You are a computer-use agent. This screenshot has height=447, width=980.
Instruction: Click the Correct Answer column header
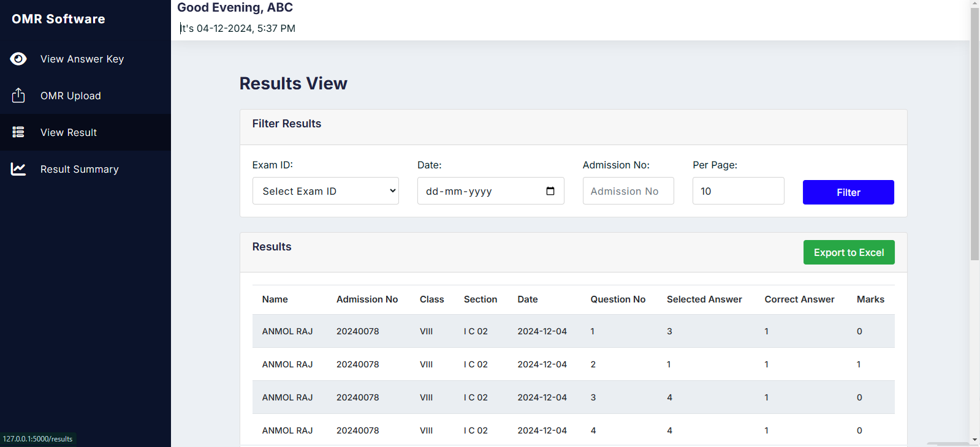pos(799,299)
